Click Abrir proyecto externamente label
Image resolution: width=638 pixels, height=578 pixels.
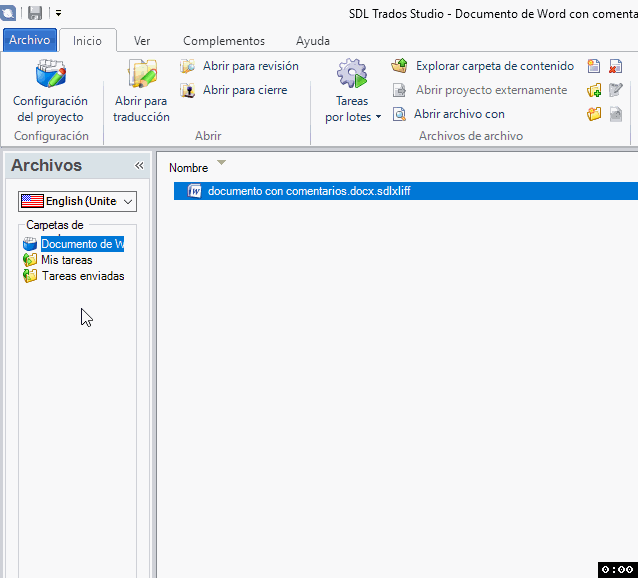click(491, 90)
